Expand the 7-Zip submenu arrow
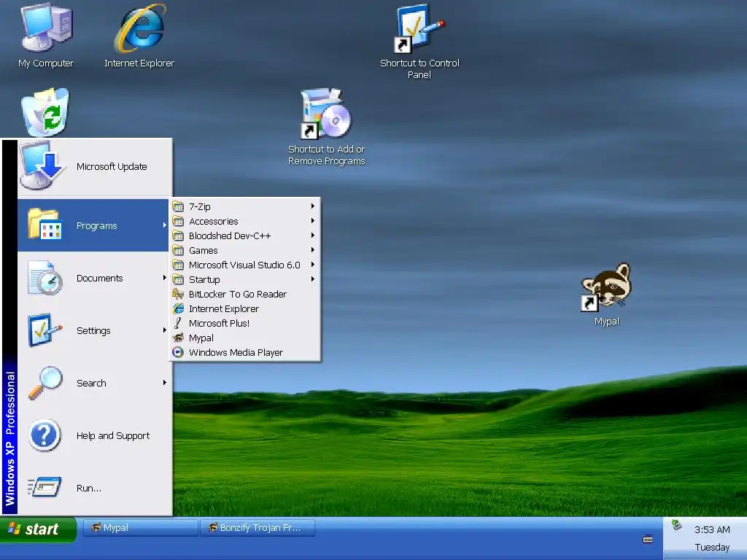 (312, 206)
